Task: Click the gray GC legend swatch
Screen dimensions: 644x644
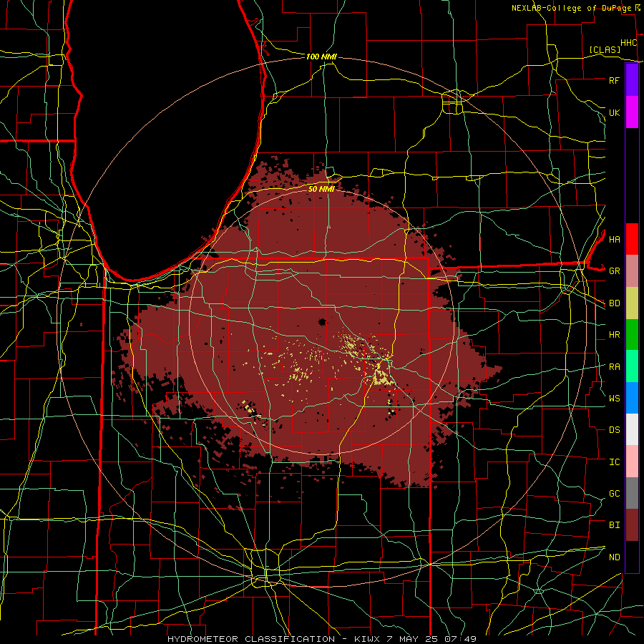Action: [x=632, y=493]
